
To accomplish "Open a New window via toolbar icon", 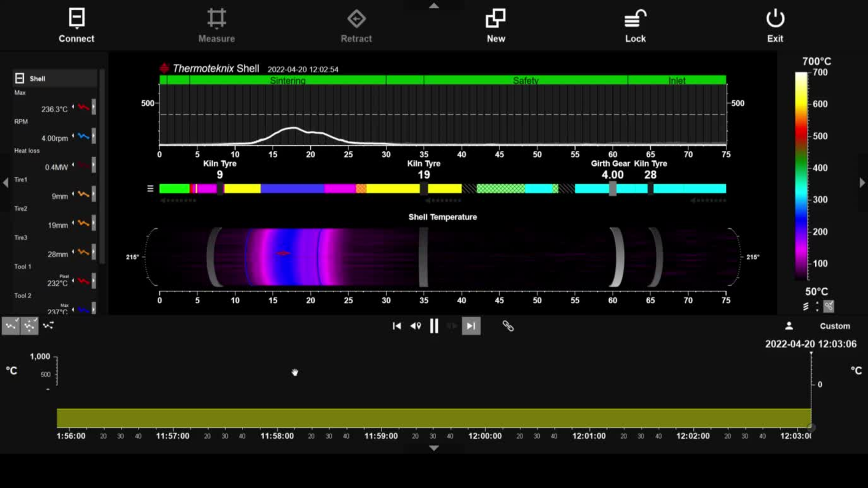I will coord(495,18).
